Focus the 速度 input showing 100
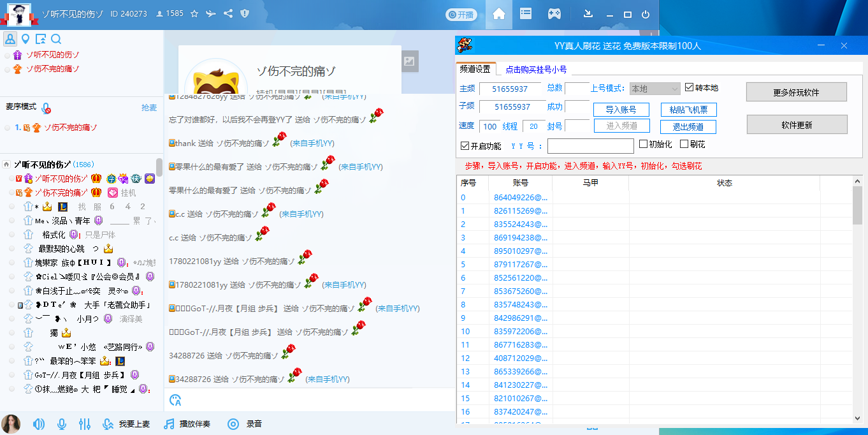868x435 pixels. (x=490, y=126)
